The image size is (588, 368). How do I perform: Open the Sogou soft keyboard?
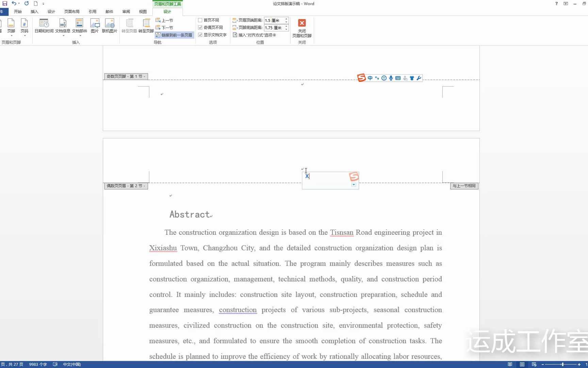[x=398, y=78]
